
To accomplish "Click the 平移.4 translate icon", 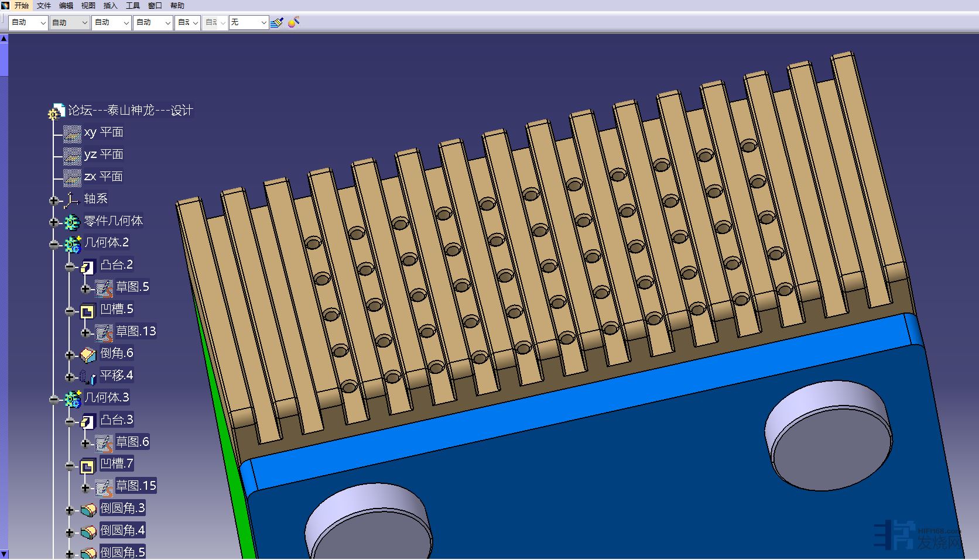I will point(88,376).
